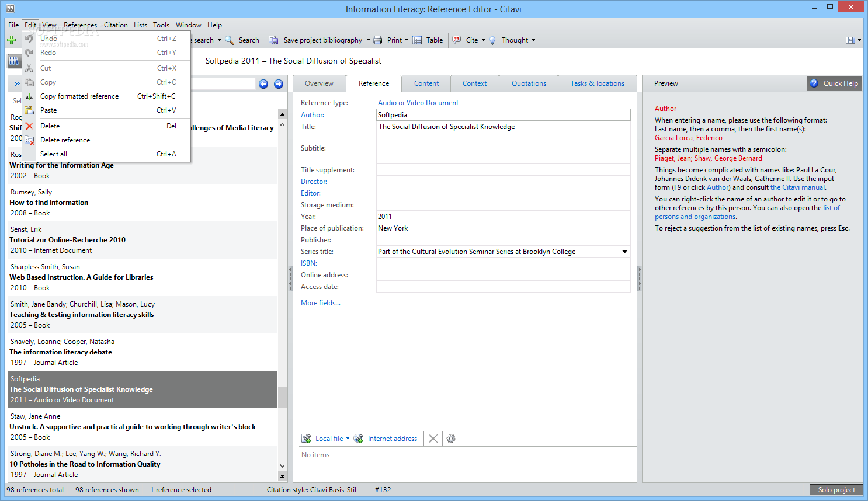The height and width of the screenshot is (501, 868).
Task: Click the Quick Help button
Action: click(834, 83)
